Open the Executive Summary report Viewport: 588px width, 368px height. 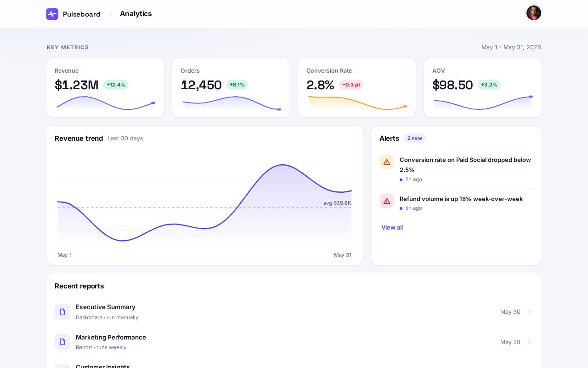click(x=294, y=312)
